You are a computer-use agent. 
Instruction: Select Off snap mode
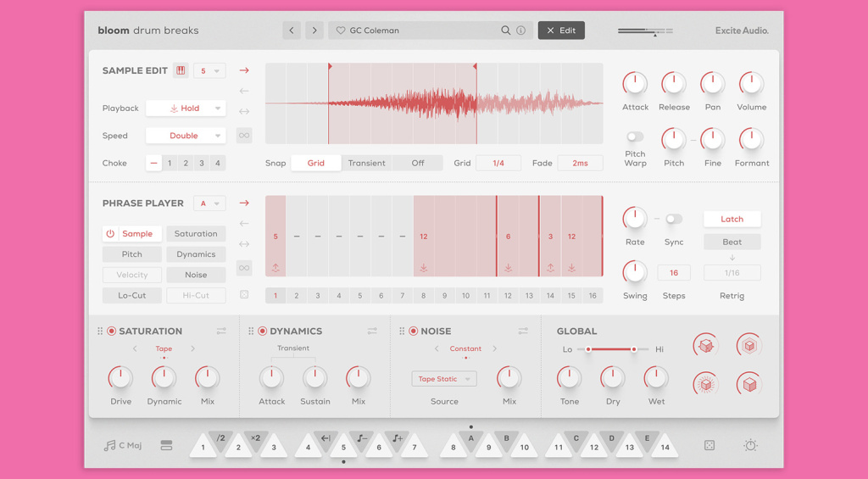pos(417,164)
